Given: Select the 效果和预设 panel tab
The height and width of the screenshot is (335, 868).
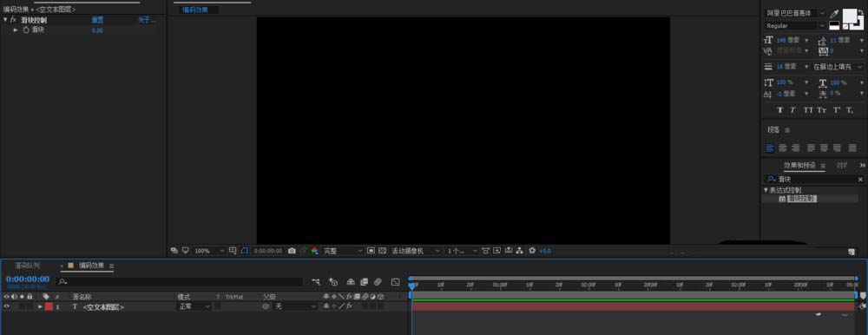Looking at the screenshot, I should click(800, 166).
